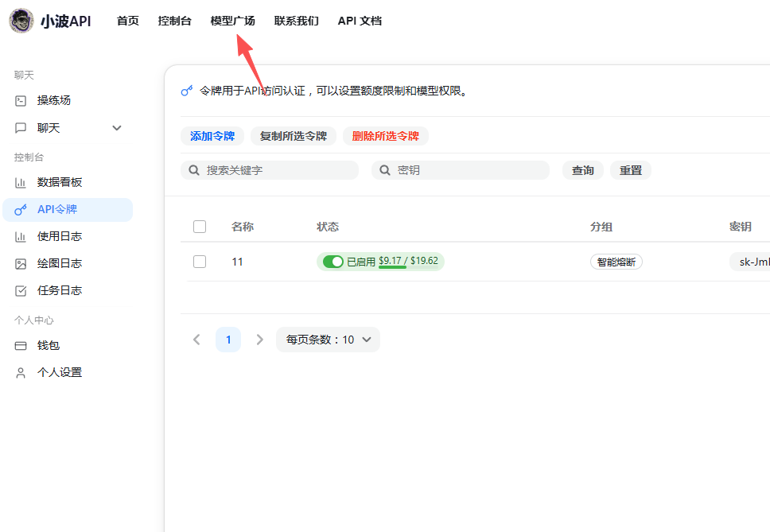
Task: Open 操练场 via its sidebar icon
Action: pos(21,101)
